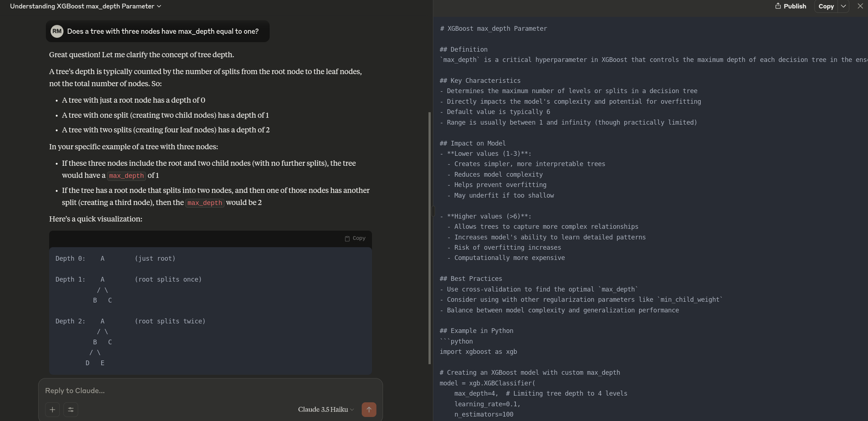
Task: Click the Publish share icon
Action: [x=778, y=6]
